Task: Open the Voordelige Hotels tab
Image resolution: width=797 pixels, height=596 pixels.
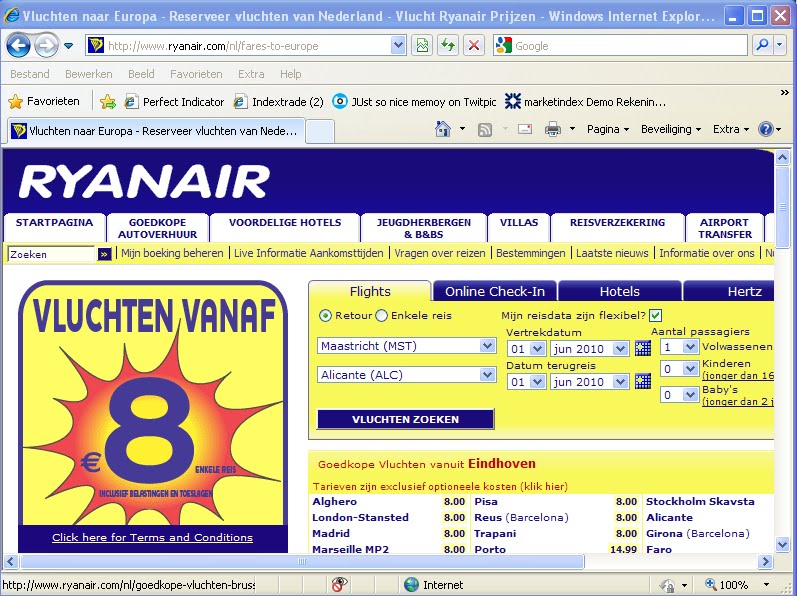Action: [285, 227]
